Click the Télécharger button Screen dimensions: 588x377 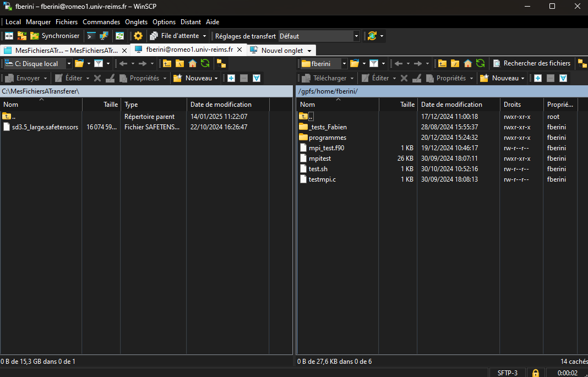coord(323,78)
